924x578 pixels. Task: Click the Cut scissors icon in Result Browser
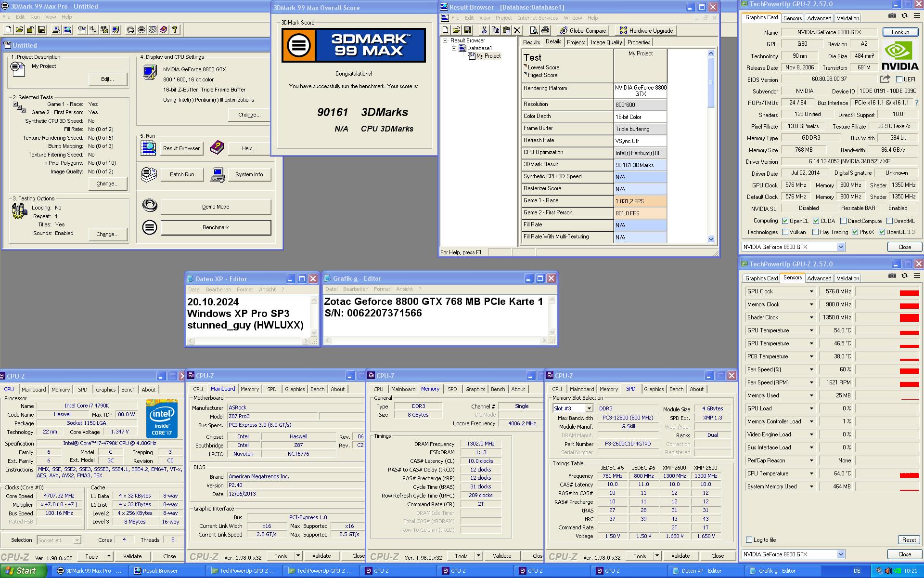pos(484,30)
